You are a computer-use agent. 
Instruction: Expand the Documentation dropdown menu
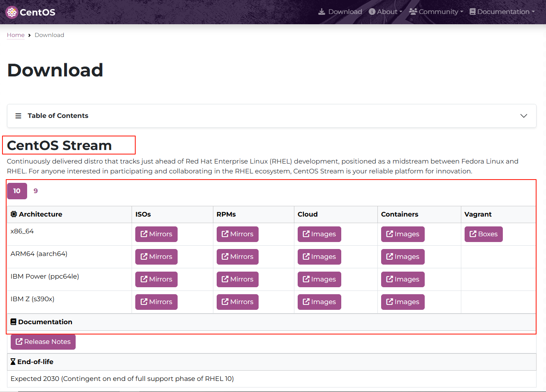point(502,12)
